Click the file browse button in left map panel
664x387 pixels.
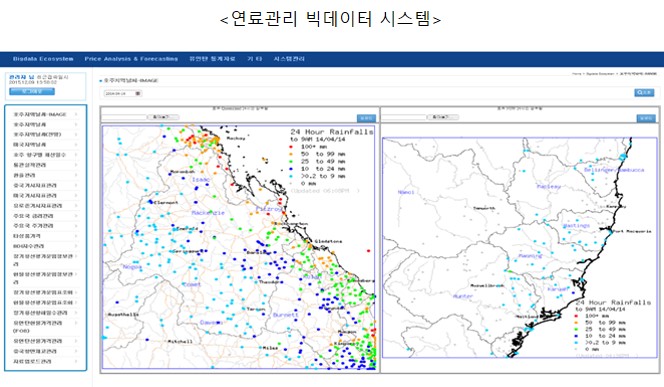[163, 117]
